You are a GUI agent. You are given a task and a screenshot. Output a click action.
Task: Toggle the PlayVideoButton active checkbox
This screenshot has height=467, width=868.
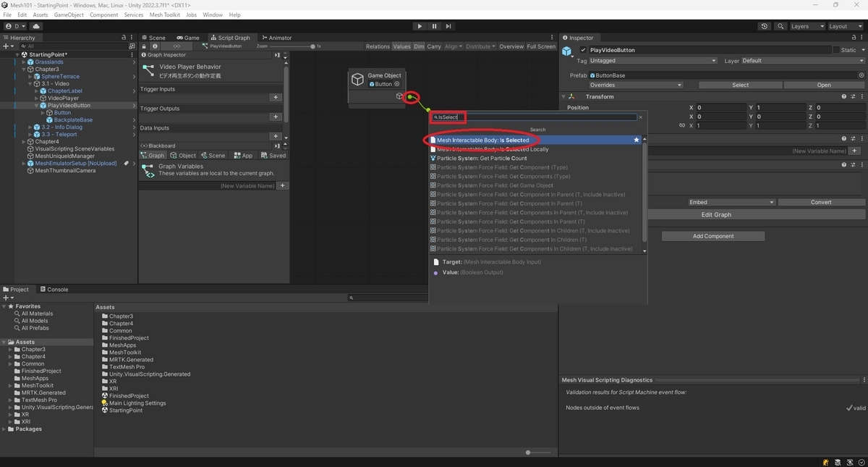click(x=584, y=50)
